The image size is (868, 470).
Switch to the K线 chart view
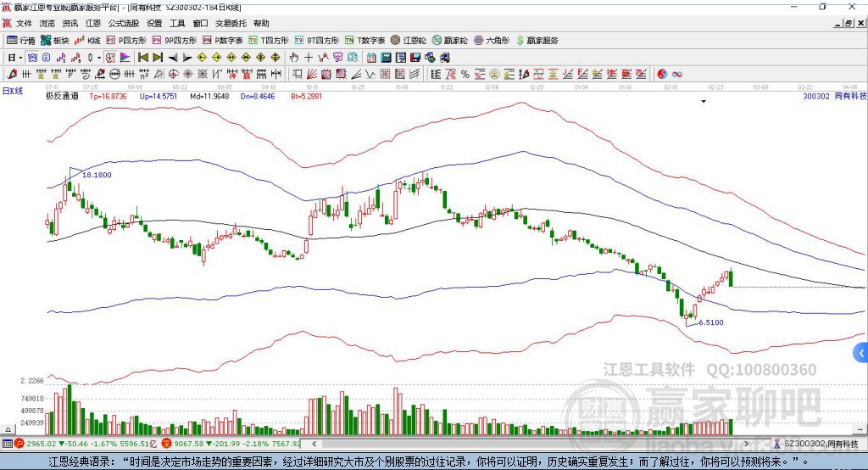(x=87, y=41)
